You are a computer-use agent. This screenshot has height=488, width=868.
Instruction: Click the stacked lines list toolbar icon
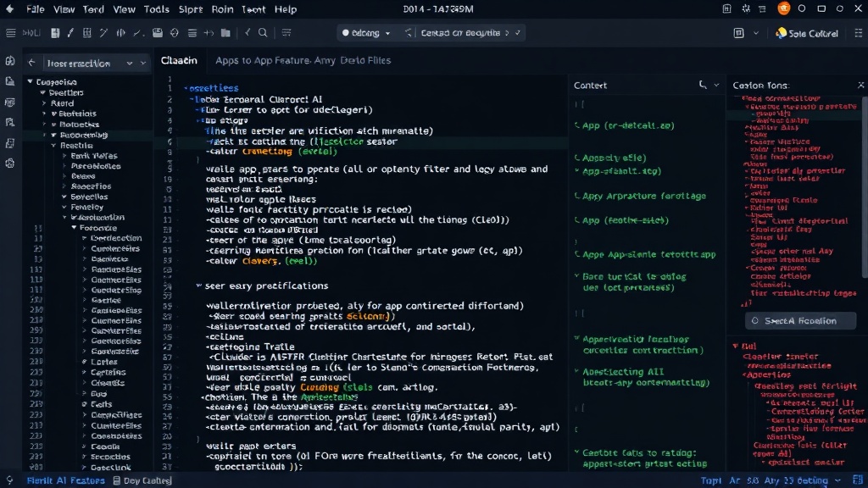click(192, 33)
